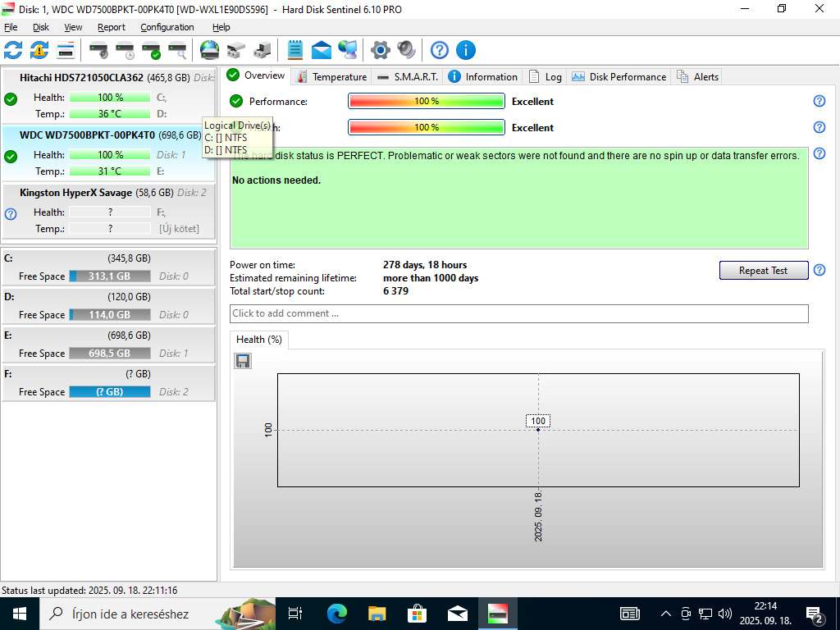Click green check status icon of Hitachi disk

[x=11, y=99]
